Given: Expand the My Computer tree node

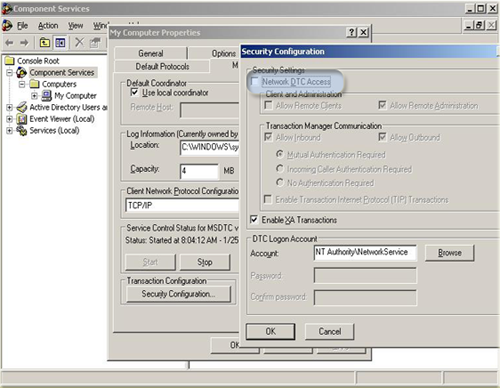Looking at the screenshot, I should pyautogui.click(x=34, y=96).
